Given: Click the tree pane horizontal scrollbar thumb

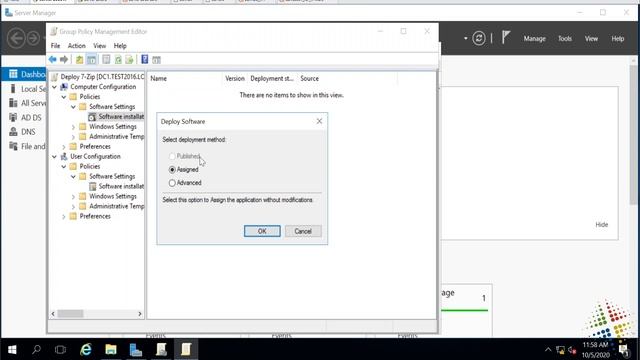Looking at the screenshot, I should pyautogui.click(x=70, y=314).
